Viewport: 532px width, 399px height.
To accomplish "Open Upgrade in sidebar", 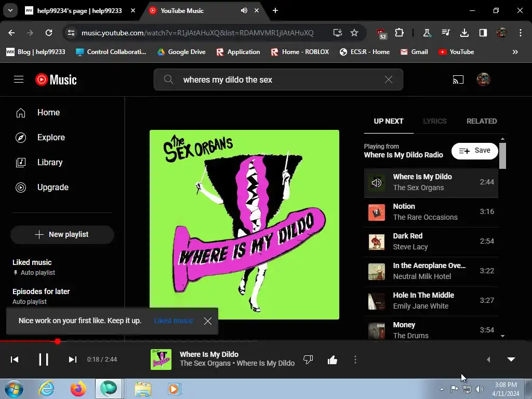I will pyautogui.click(x=42, y=187).
